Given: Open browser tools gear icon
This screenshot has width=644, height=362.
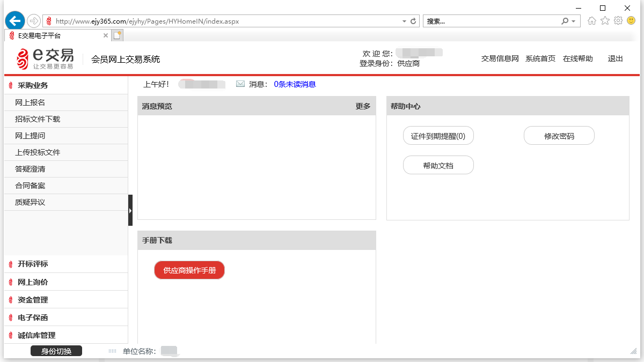Looking at the screenshot, I should [618, 21].
